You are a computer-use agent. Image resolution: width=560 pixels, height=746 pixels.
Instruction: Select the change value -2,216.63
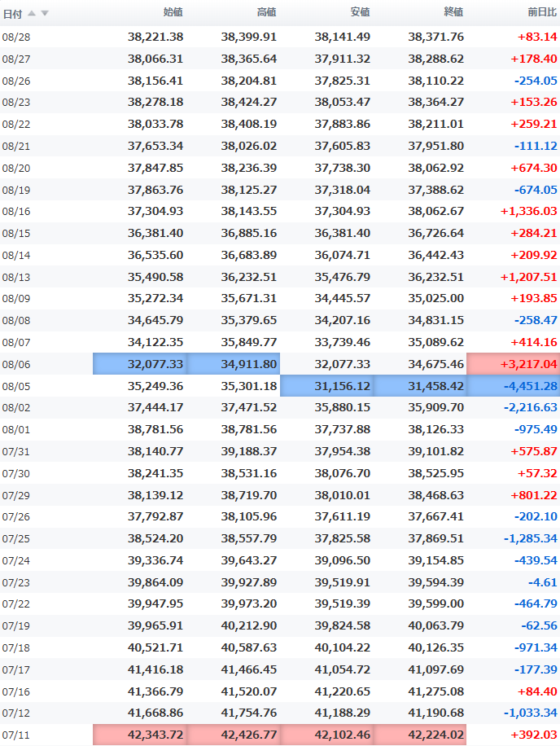coord(531,406)
